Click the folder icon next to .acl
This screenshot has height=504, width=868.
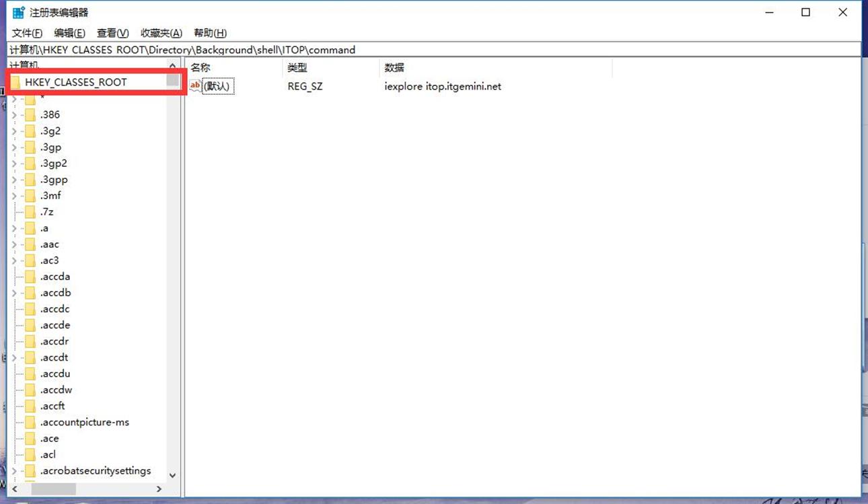point(30,455)
